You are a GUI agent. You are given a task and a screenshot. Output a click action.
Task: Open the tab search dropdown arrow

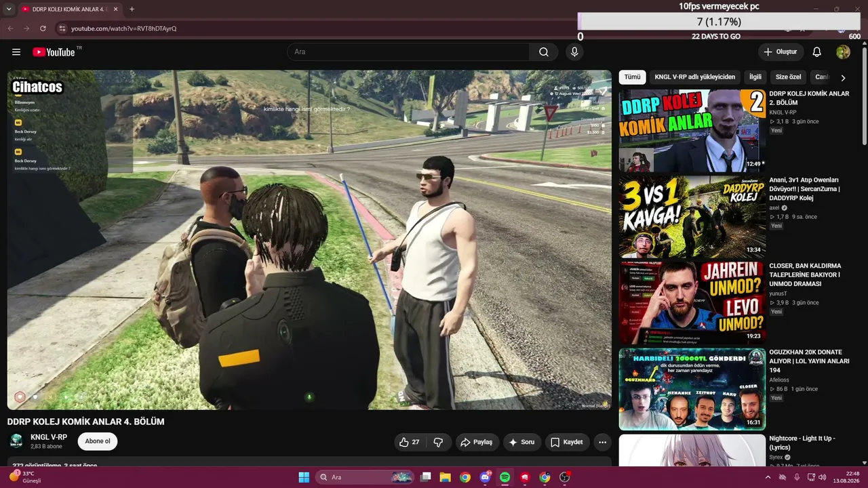7,9
